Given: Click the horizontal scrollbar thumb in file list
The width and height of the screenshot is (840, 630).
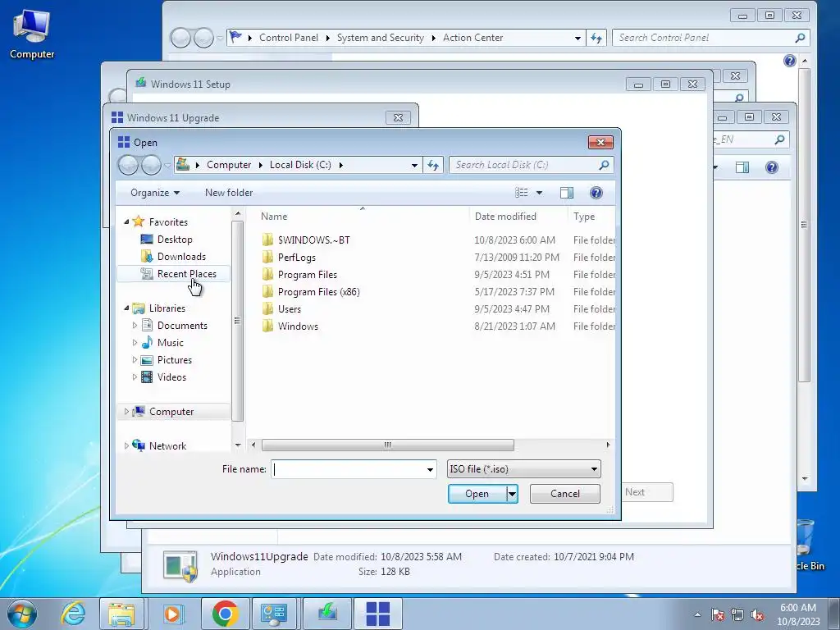Looking at the screenshot, I should (x=387, y=445).
